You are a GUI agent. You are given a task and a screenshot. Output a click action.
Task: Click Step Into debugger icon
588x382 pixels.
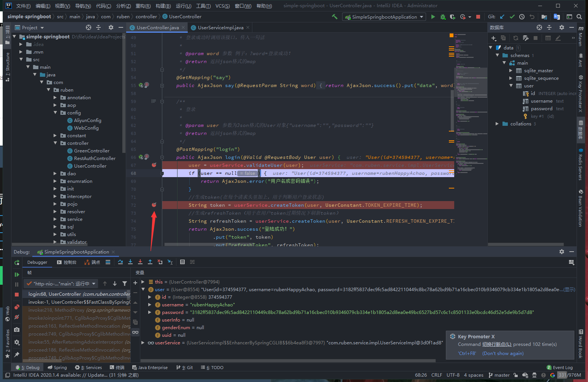[130, 262]
